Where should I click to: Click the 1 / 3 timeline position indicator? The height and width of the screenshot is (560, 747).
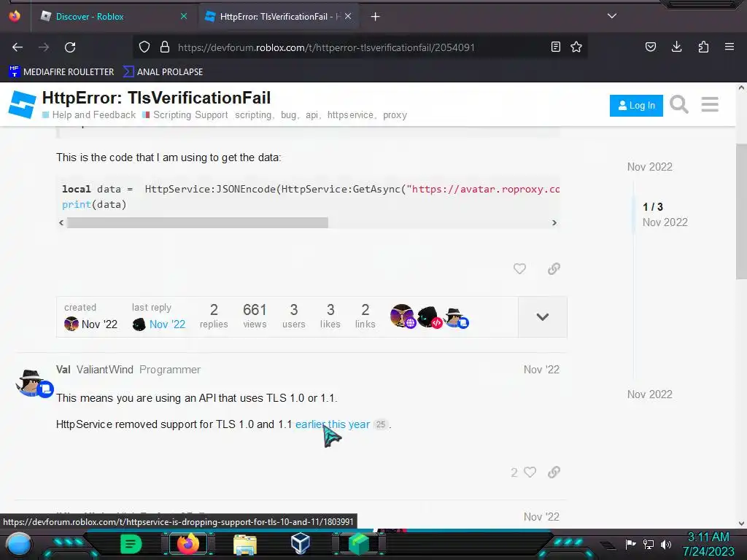tap(653, 206)
